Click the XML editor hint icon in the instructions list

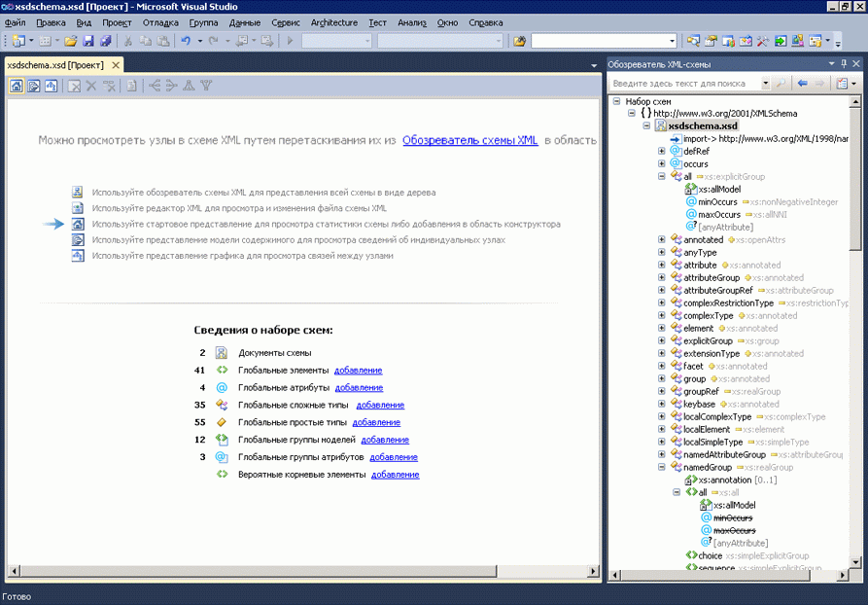point(78,208)
